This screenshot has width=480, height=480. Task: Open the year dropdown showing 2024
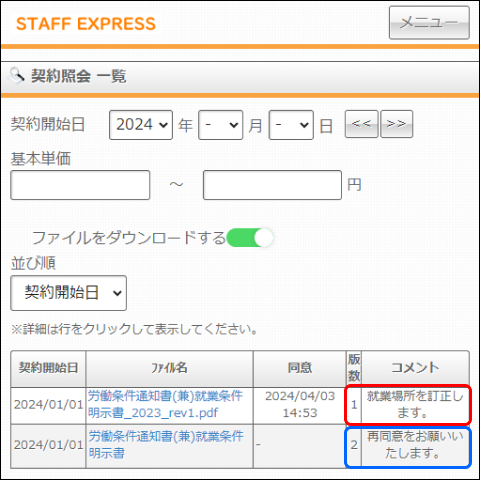[141, 125]
